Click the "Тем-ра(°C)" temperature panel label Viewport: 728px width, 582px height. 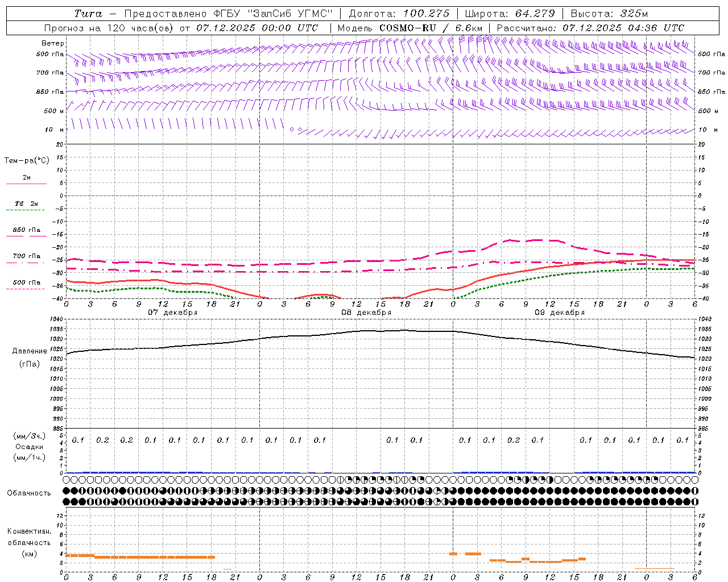click(27, 160)
